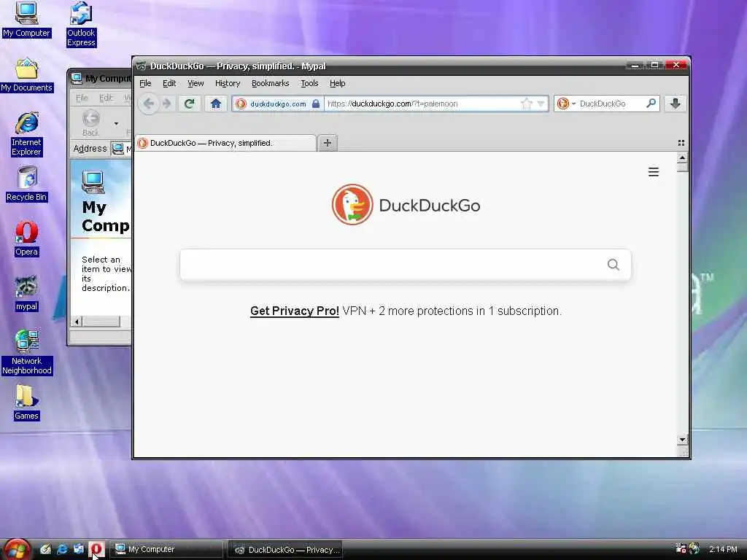
Task: Click the Outlook Express quick launch icon
Action: tap(79, 549)
